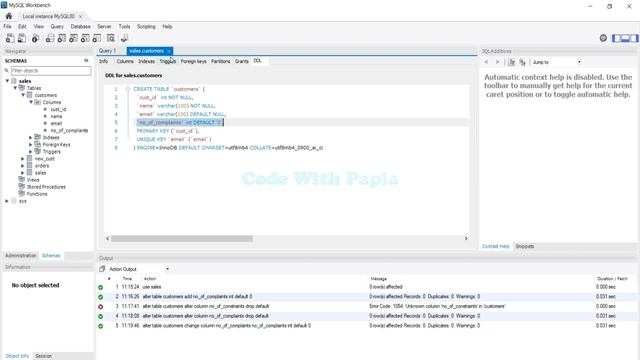Toggle the left sidebar panel visibility
This screenshot has width=640, height=360.
(616, 38)
